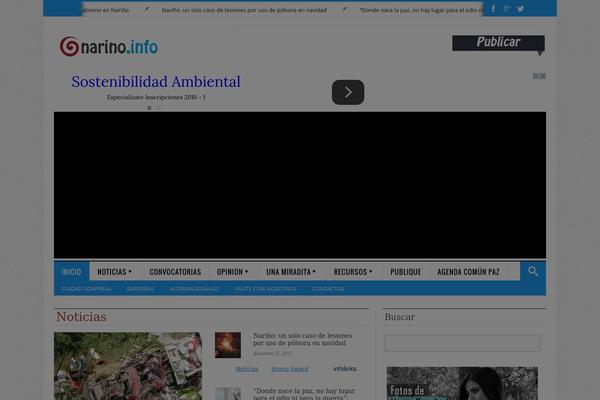Click the Noticias infolinks tag
Image resolution: width=600 pixels, height=400 pixels.
pyautogui.click(x=247, y=369)
